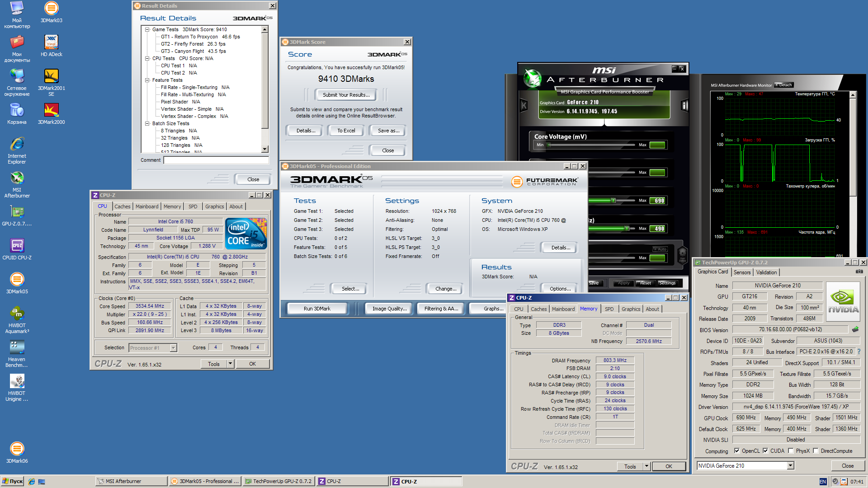Open Tools dropdown arrow in CPU-Z CPU window
Viewport: 868px width, 488px height.
point(230,364)
